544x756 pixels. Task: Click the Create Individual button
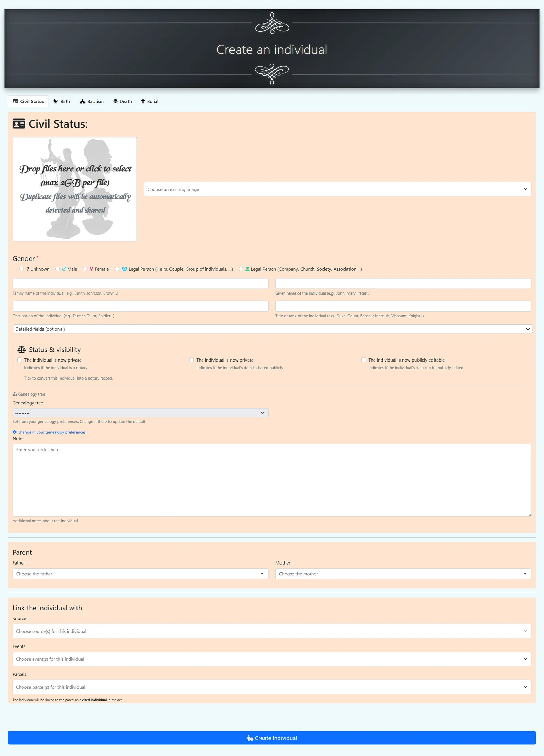tap(272, 738)
